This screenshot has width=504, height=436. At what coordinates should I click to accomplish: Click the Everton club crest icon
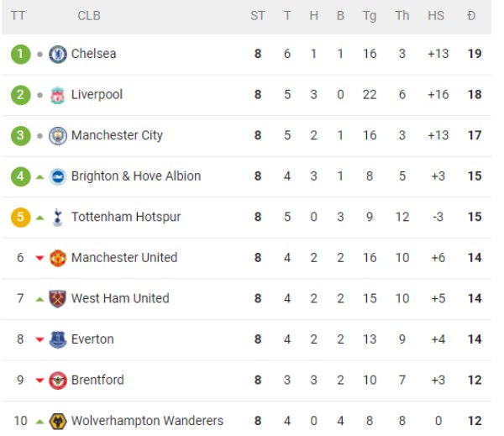pyautogui.click(x=58, y=340)
